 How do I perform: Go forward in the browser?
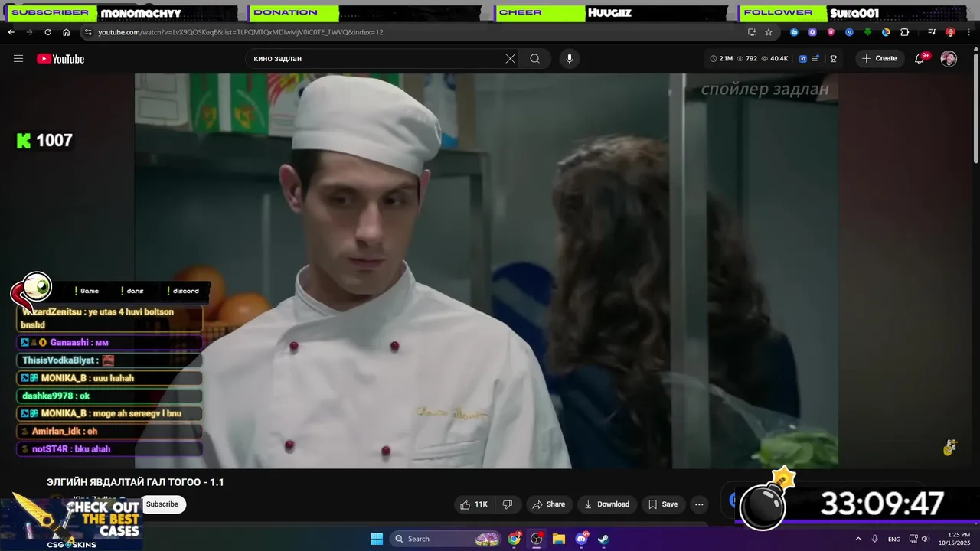[x=29, y=32]
